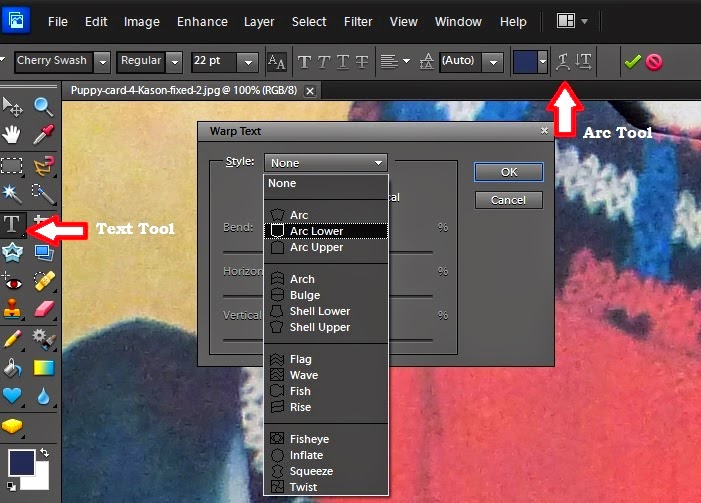Click the Create Warped Text icon

pos(563,61)
